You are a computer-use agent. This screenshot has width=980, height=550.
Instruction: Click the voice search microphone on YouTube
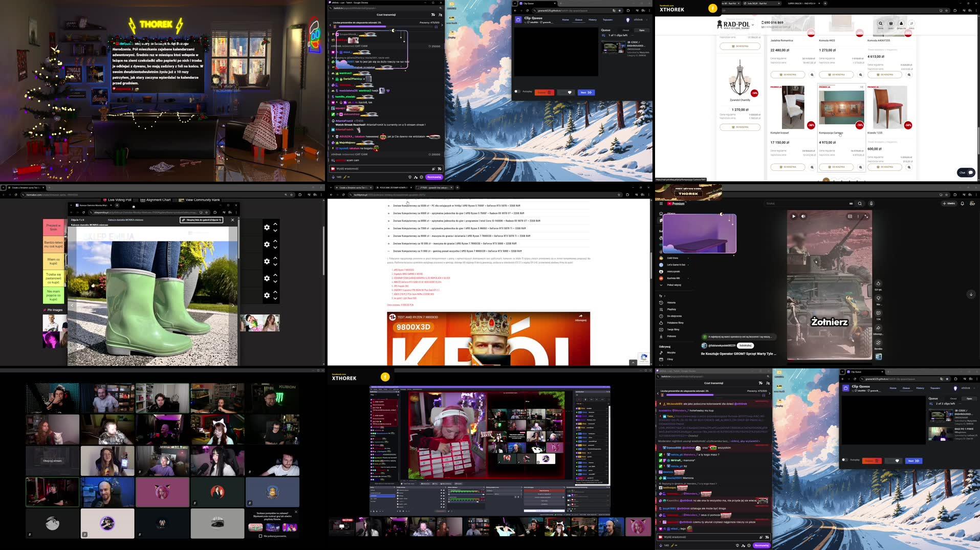click(x=872, y=203)
